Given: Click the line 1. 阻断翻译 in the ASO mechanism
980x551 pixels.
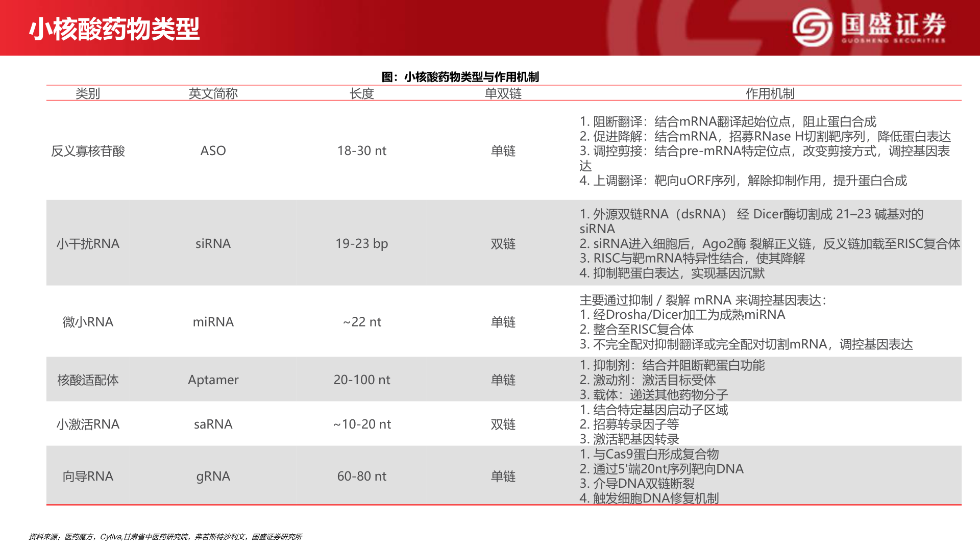Looking at the screenshot, I should [x=728, y=122].
